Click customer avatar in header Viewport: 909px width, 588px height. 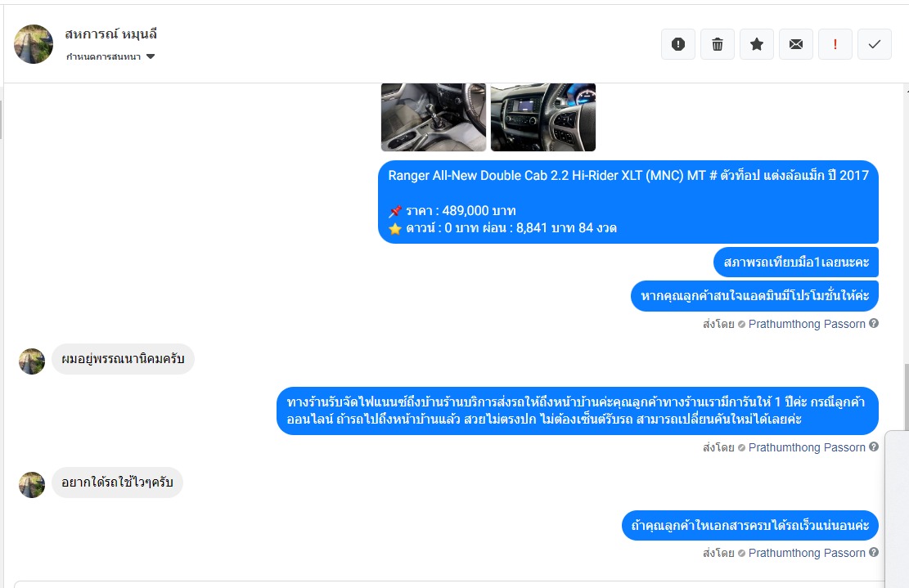(34, 44)
